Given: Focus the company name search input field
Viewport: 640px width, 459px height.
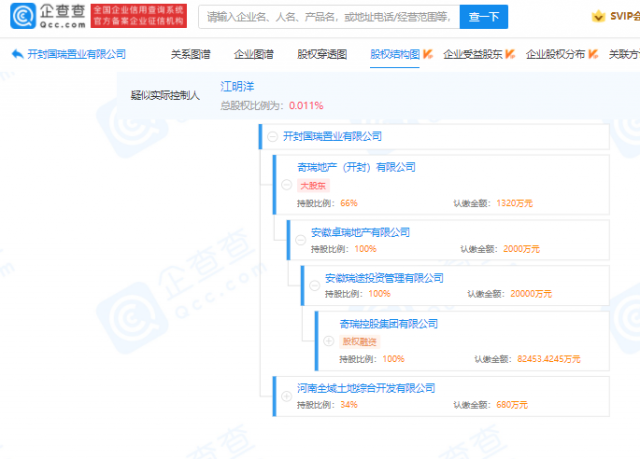Looking at the screenshot, I should pyautogui.click(x=329, y=17).
